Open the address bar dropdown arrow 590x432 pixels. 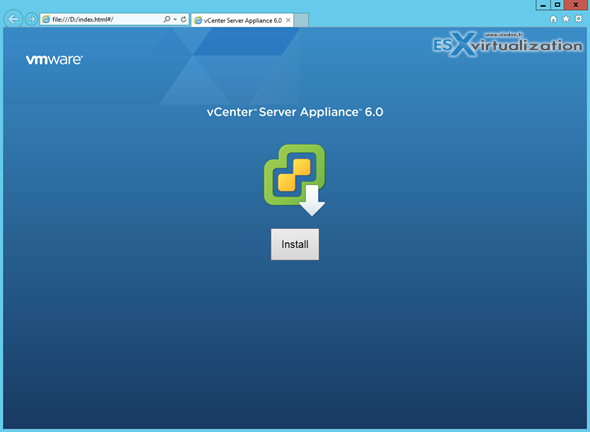[175, 19]
